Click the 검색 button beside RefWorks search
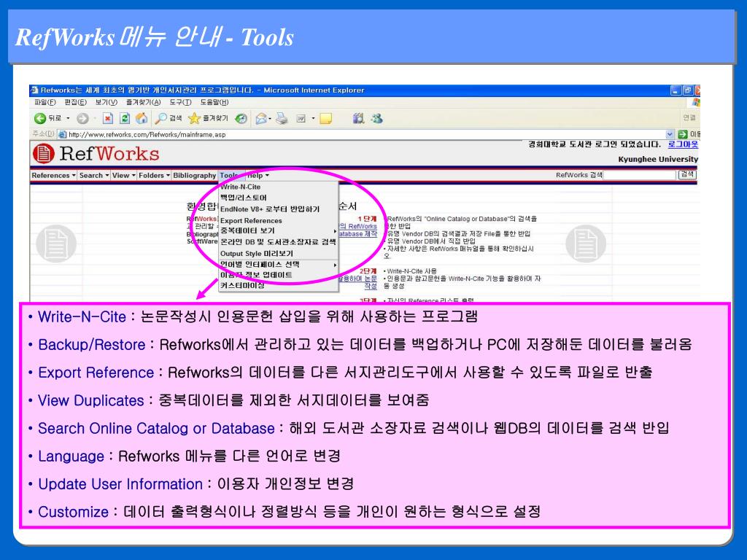Image resolution: width=747 pixels, height=560 pixels. (x=687, y=175)
